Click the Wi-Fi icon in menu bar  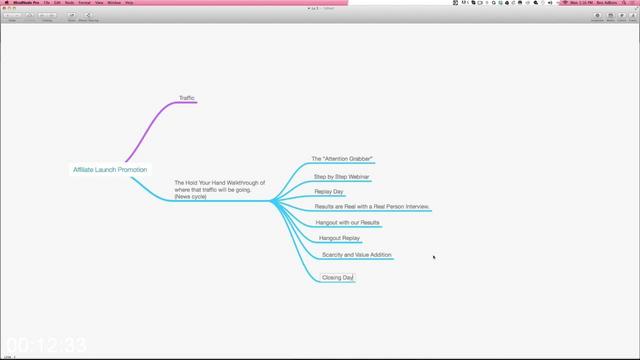point(565,2)
